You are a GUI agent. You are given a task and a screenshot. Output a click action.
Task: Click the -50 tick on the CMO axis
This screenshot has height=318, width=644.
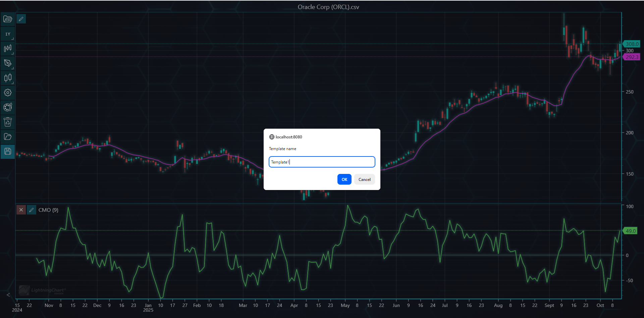coord(629,280)
